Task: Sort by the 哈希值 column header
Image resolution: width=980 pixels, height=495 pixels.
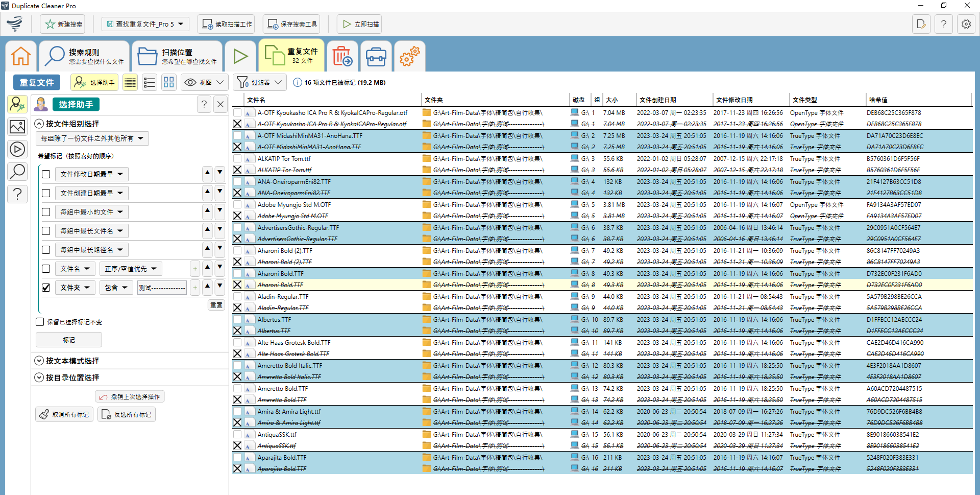Action: pyautogui.click(x=918, y=100)
